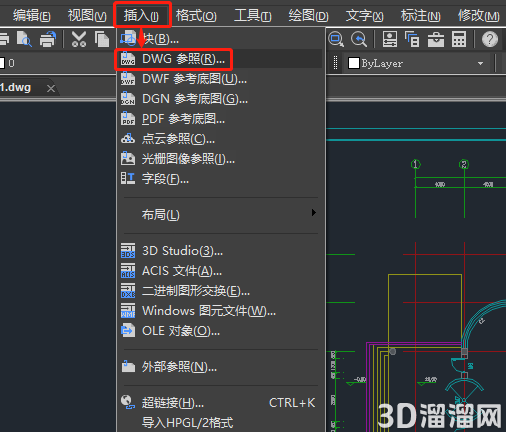Choose 超链接(H)... menu entry
506x432 pixels.
[x=221, y=403]
